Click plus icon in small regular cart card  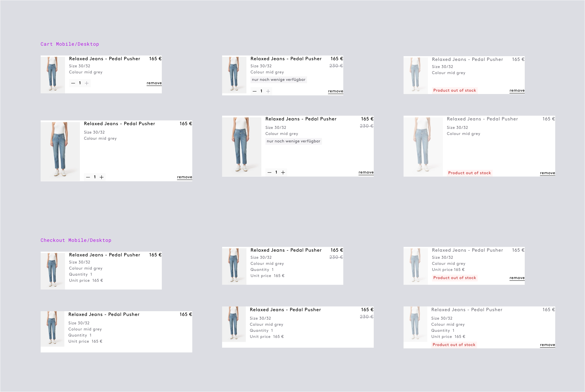coord(86,83)
